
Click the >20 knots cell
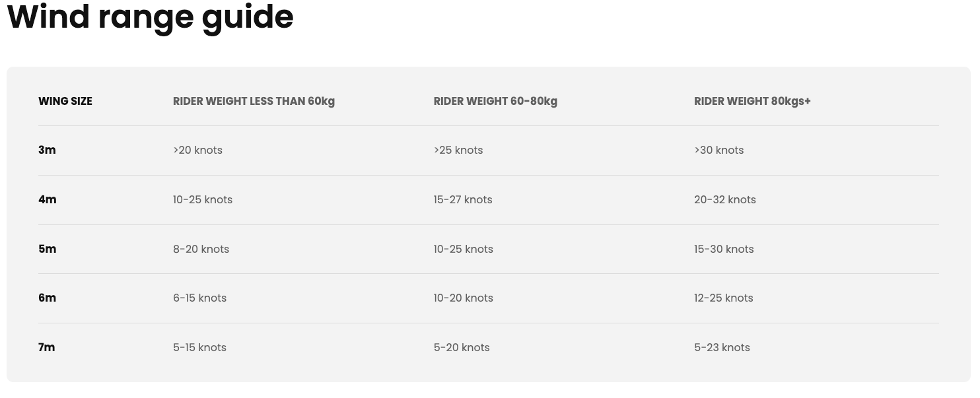tap(197, 150)
